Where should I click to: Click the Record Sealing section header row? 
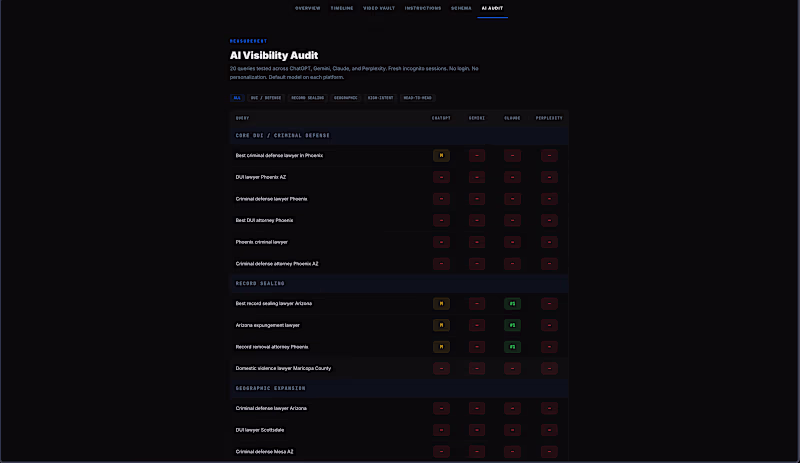coord(399,283)
